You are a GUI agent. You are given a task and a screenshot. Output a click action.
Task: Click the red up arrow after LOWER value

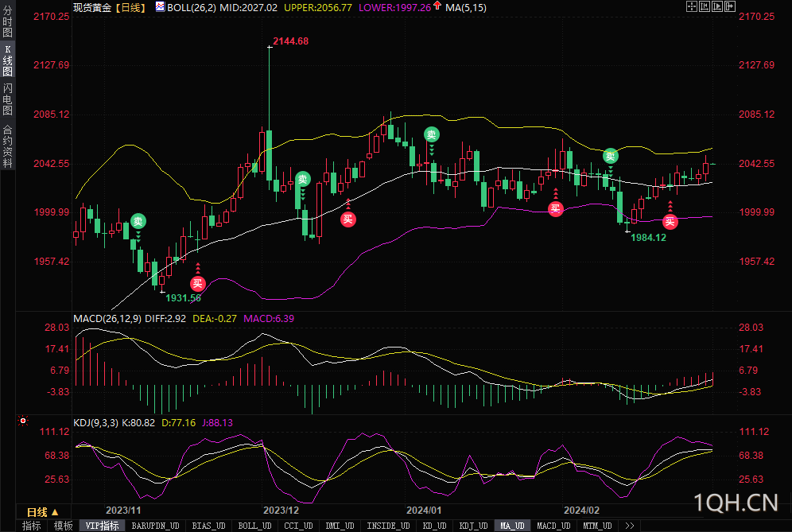pyautogui.click(x=437, y=6)
